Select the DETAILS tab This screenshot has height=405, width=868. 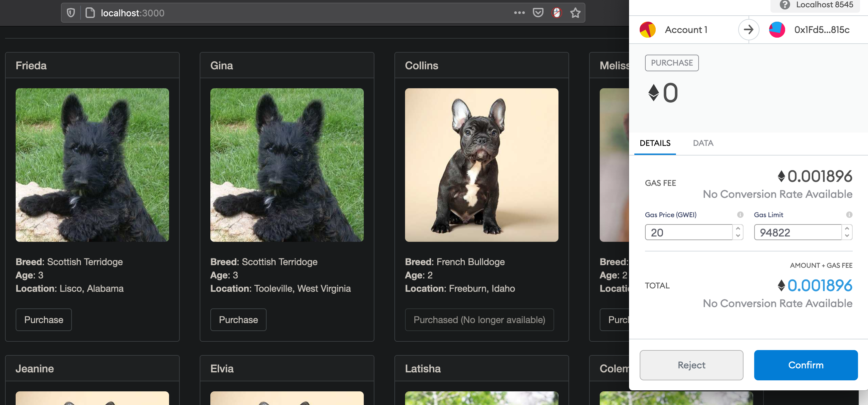tap(655, 143)
